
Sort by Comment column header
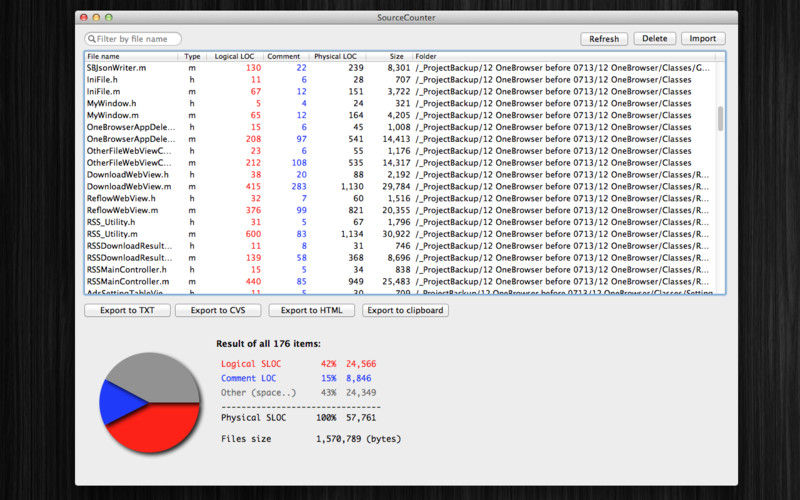tap(284, 56)
